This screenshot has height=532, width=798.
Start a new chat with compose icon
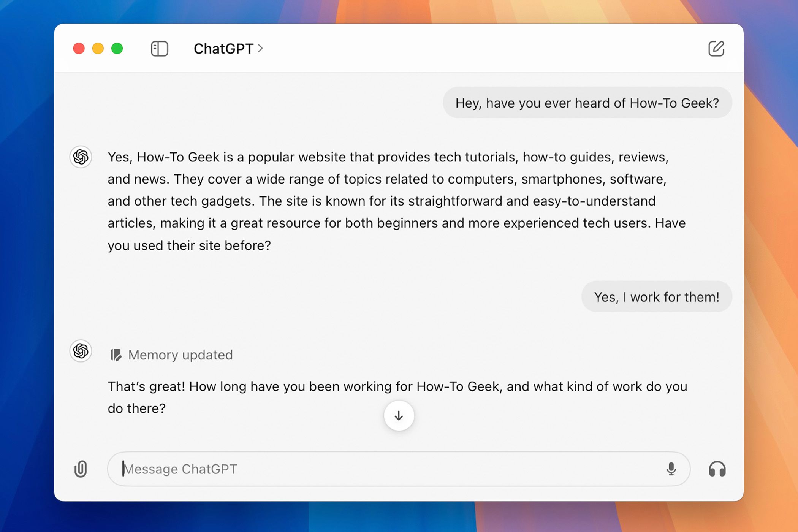(716, 49)
